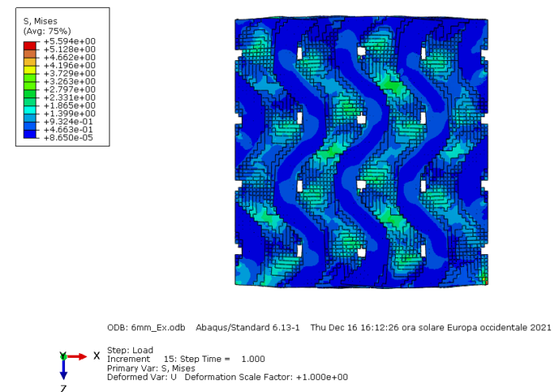The width and height of the screenshot is (559, 392).
Task: Click the Primary Var: S, Mises line
Action: [x=151, y=368]
